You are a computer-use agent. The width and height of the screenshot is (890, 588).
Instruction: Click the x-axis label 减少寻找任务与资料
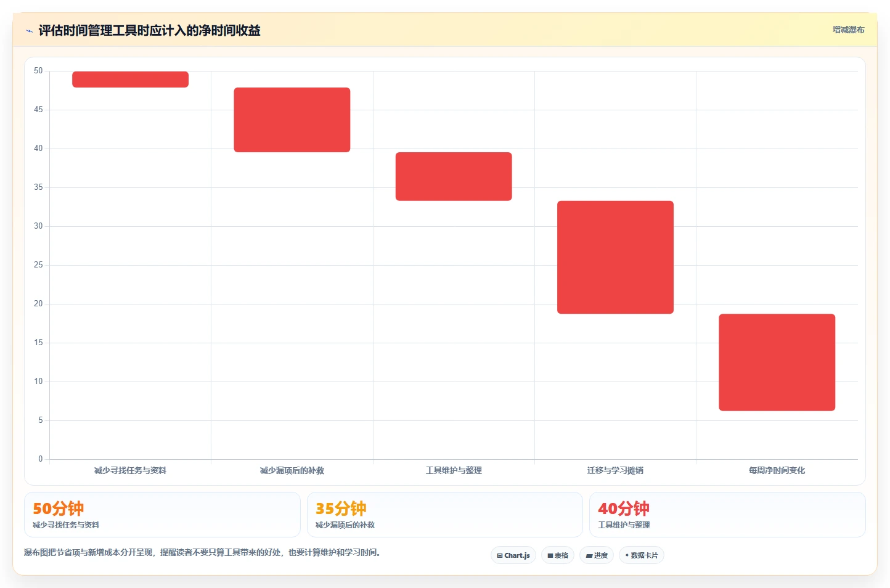pyautogui.click(x=130, y=470)
